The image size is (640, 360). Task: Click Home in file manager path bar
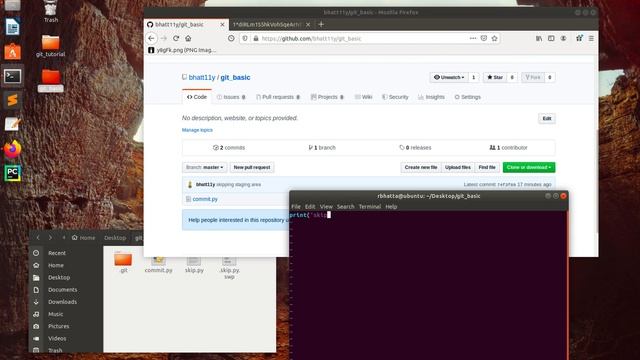(x=84, y=238)
